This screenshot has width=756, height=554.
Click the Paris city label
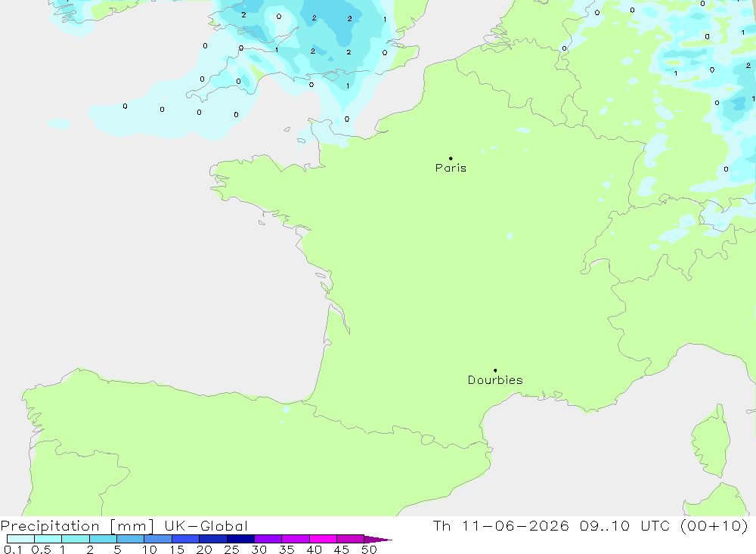[451, 168]
